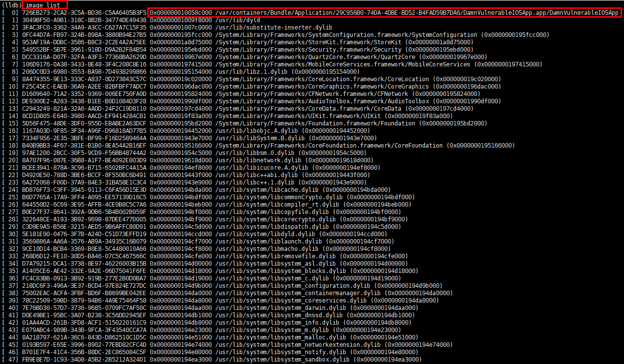Select UUID 3049BF50-A9B1-318C-8B2B-34774DE49438
This screenshot has width=624, height=364.
coord(84,20)
